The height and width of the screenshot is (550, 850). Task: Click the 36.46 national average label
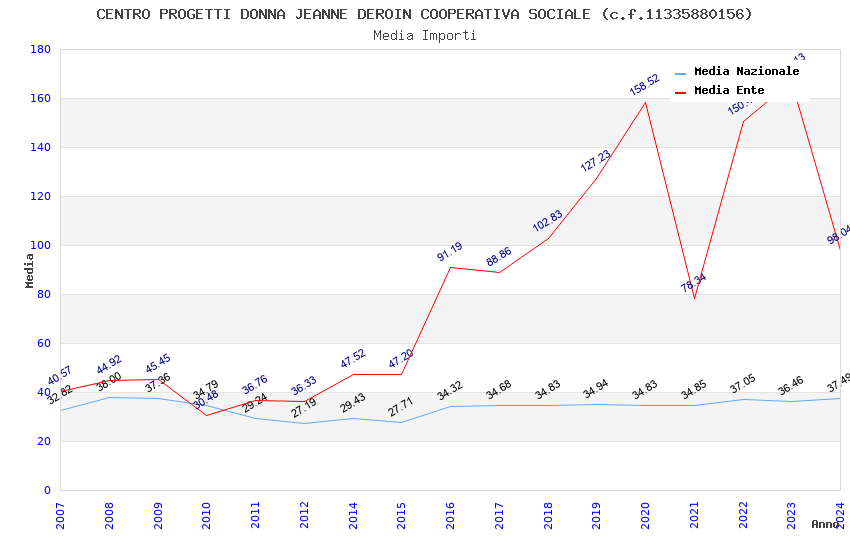click(791, 386)
